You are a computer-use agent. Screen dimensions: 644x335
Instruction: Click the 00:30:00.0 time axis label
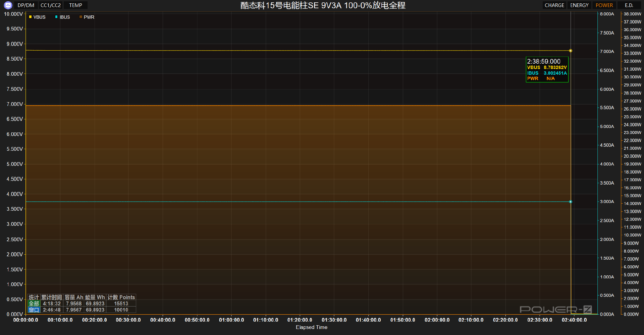[128, 320]
